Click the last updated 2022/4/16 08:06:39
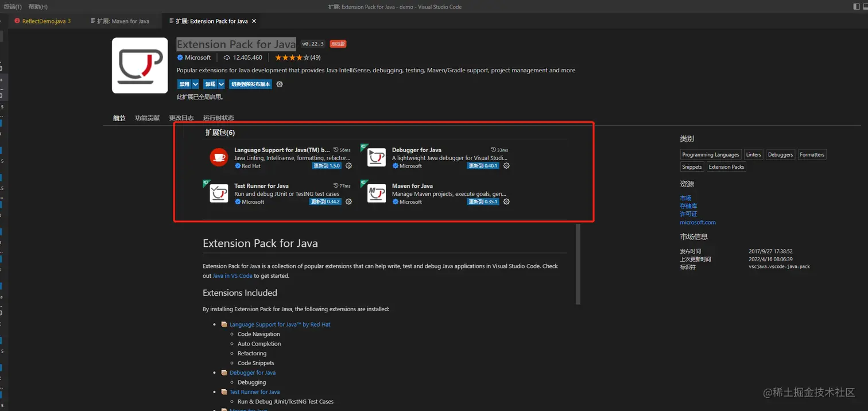 pyautogui.click(x=770, y=259)
